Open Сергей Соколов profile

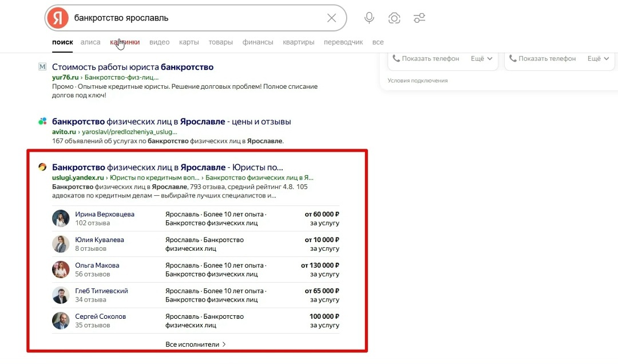pos(101,316)
